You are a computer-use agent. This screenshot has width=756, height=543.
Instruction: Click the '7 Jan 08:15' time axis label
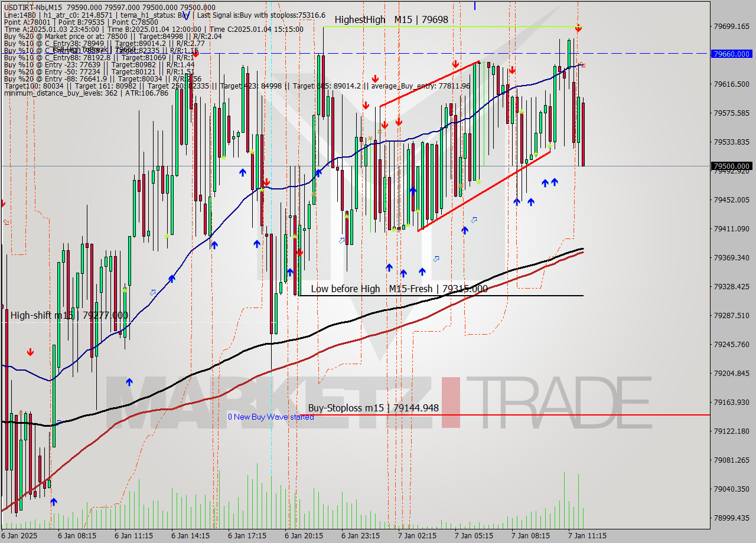530,536
